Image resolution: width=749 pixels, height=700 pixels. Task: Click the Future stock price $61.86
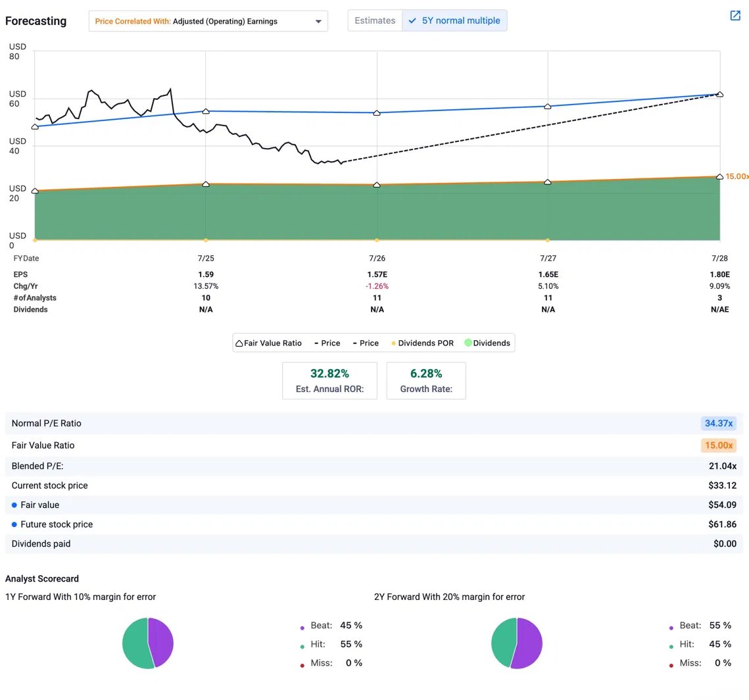[x=722, y=524]
